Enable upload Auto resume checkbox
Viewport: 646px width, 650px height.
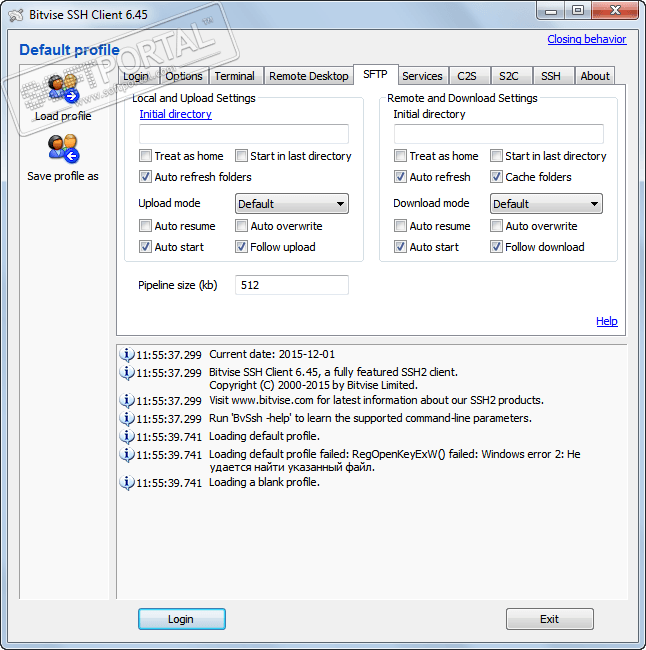145,226
